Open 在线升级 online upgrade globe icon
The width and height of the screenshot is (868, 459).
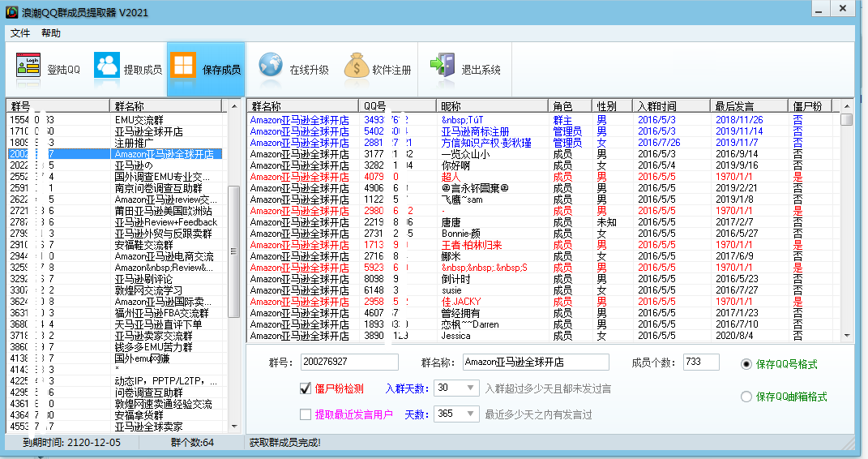271,69
